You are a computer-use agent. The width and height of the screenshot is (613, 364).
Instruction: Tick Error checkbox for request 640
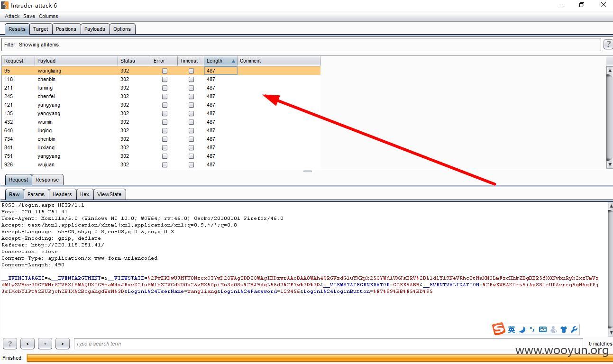165,130
